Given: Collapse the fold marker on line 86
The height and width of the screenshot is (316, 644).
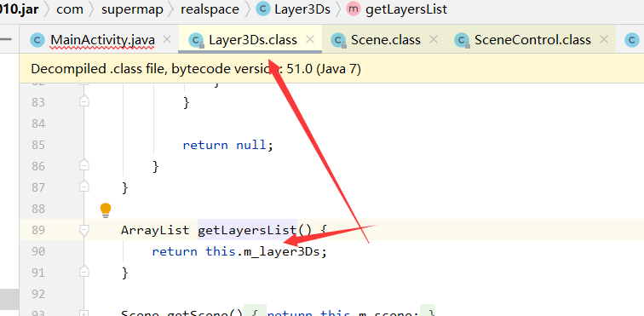Looking at the screenshot, I should click(x=84, y=165).
